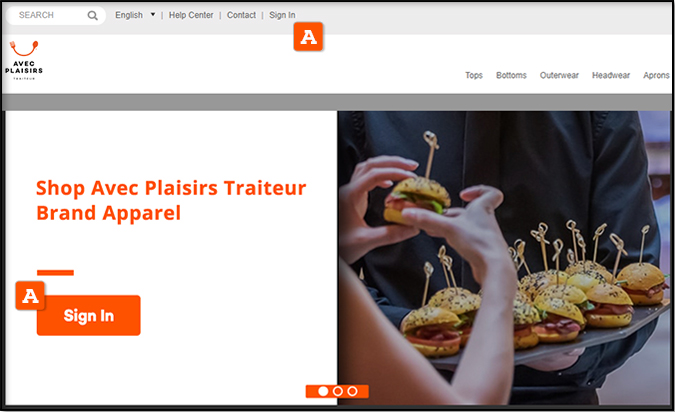Click the orange Sign In button

coord(89,316)
